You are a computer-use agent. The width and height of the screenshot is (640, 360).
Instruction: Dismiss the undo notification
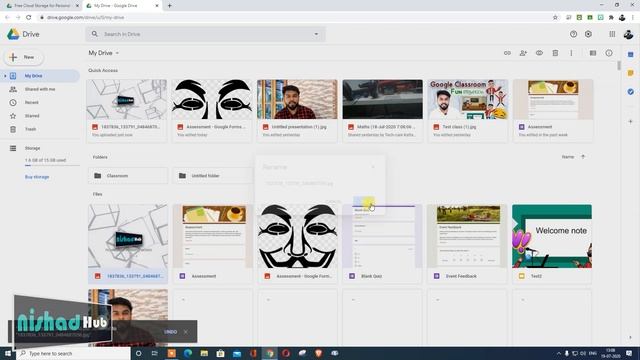click(186, 332)
